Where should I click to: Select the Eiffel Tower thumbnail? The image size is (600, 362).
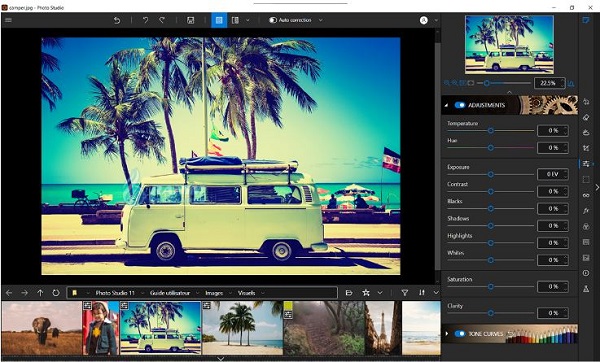coord(383,328)
